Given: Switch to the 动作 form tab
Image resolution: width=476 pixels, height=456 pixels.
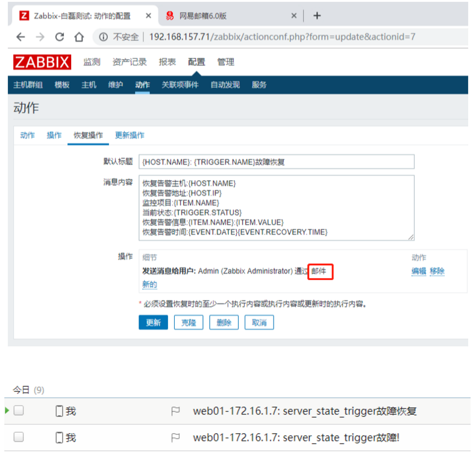Looking at the screenshot, I should coord(27,136).
